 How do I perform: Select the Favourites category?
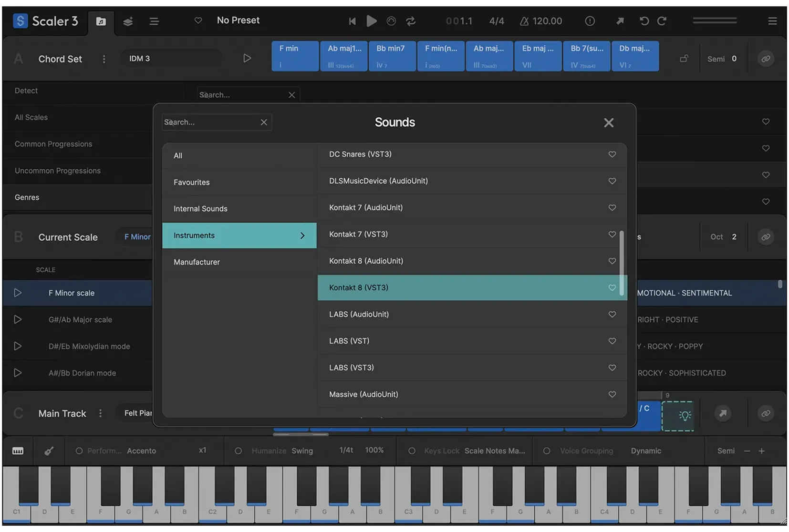[x=239, y=182]
